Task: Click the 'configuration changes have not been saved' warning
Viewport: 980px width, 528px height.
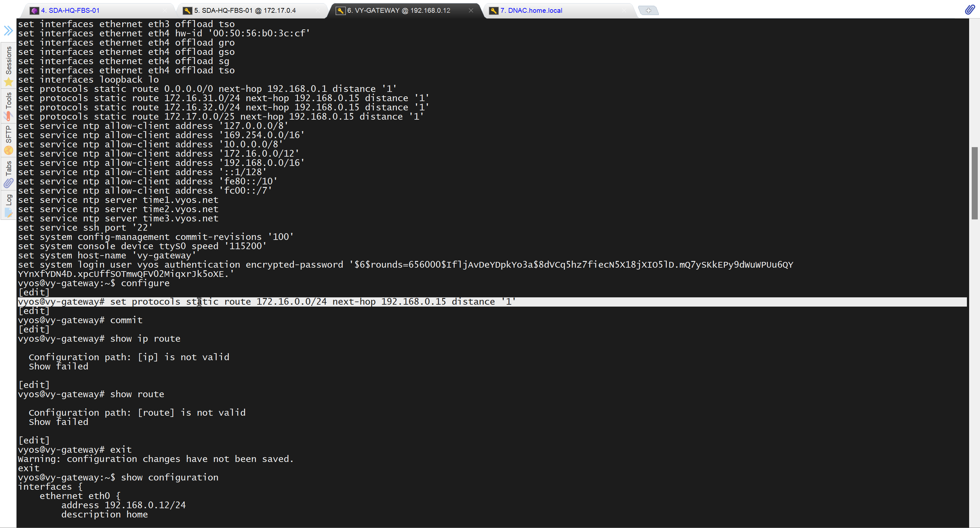Action: pos(155,459)
